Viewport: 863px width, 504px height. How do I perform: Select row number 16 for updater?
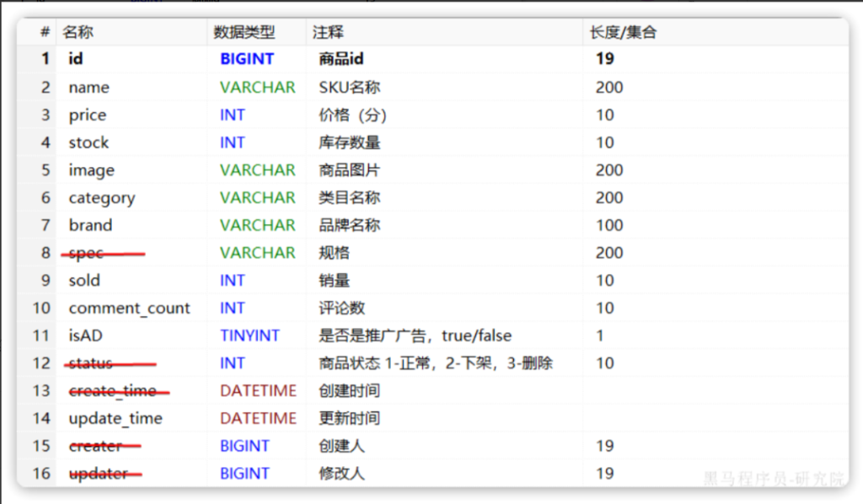42,473
